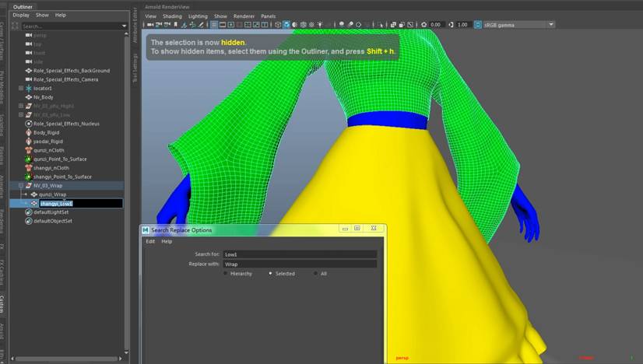Click the Role_Special_Effects_BackGround mesh icon
This screenshot has width=643, height=364.
click(29, 71)
